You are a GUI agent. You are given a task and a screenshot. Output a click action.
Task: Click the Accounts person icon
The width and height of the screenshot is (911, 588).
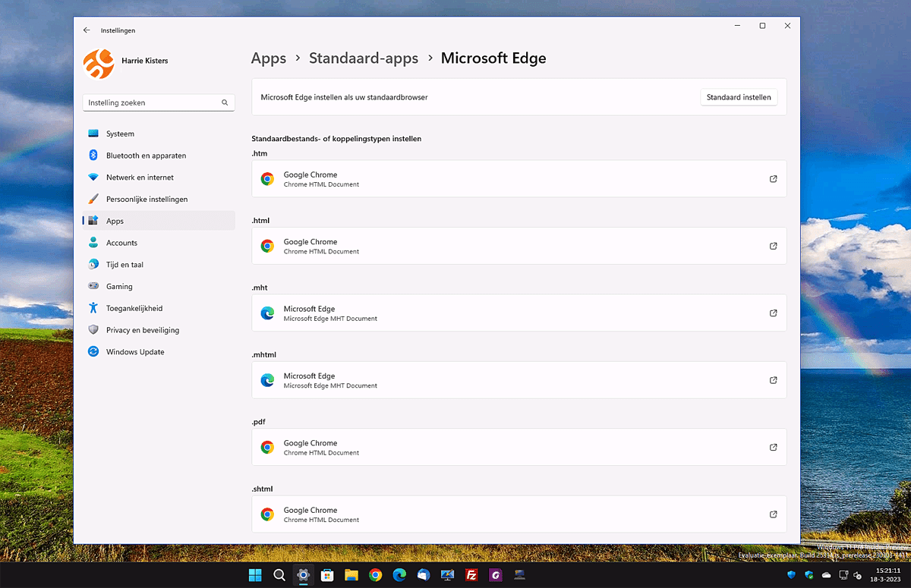pyautogui.click(x=93, y=243)
